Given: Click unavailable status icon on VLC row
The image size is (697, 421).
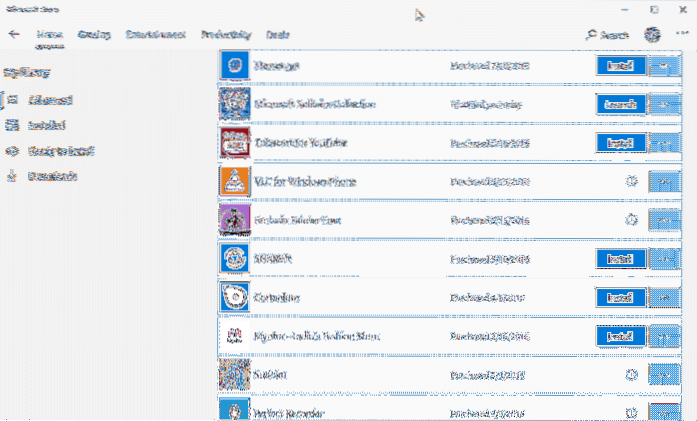Looking at the screenshot, I should point(631,182).
